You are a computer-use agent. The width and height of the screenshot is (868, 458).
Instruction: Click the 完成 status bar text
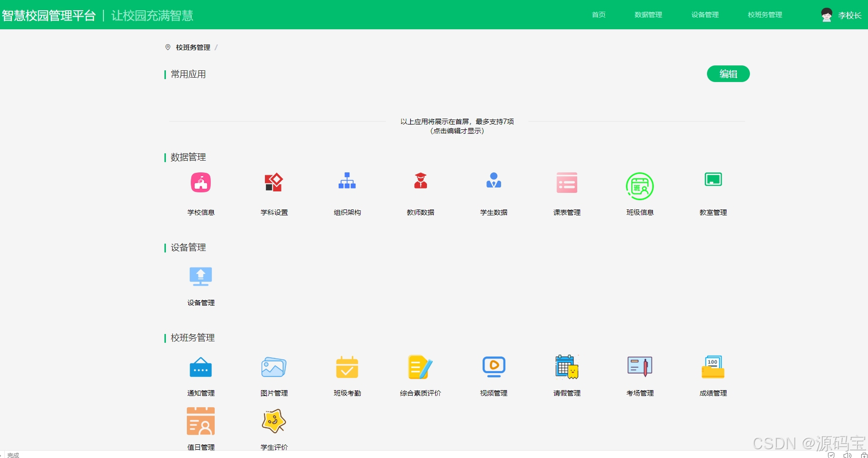point(13,455)
